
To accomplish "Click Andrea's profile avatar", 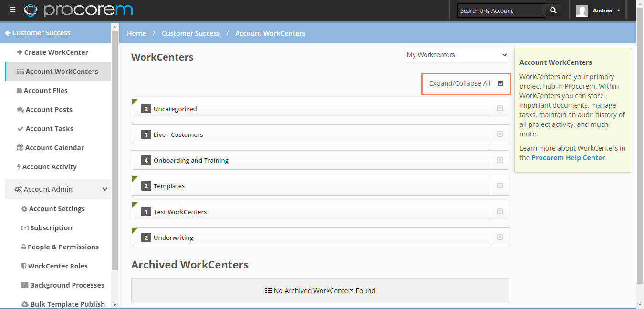I will click(582, 10).
